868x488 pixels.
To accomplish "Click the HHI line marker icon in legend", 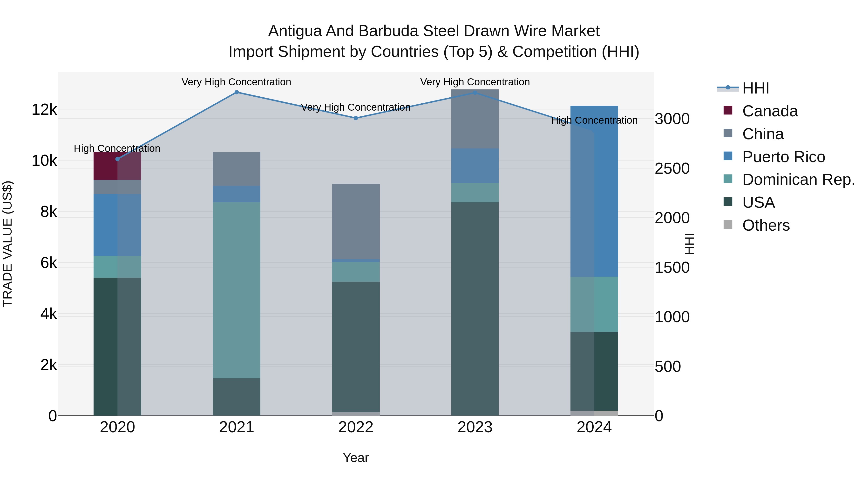I will click(728, 88).
